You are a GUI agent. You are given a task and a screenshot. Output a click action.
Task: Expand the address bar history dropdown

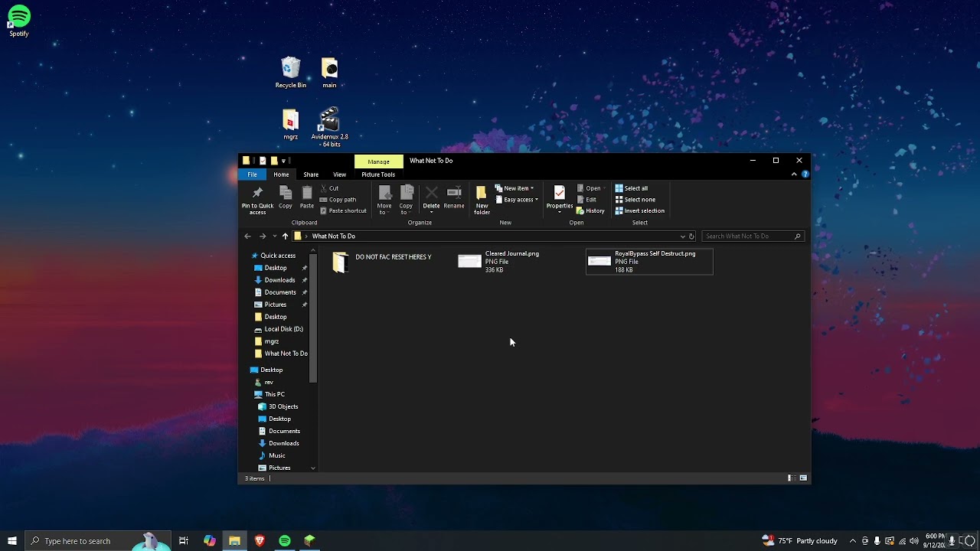(683, 236)
